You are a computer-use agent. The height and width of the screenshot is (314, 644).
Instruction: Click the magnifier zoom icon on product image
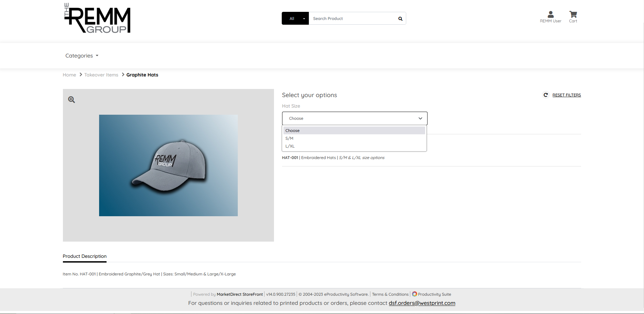point(71,99)
